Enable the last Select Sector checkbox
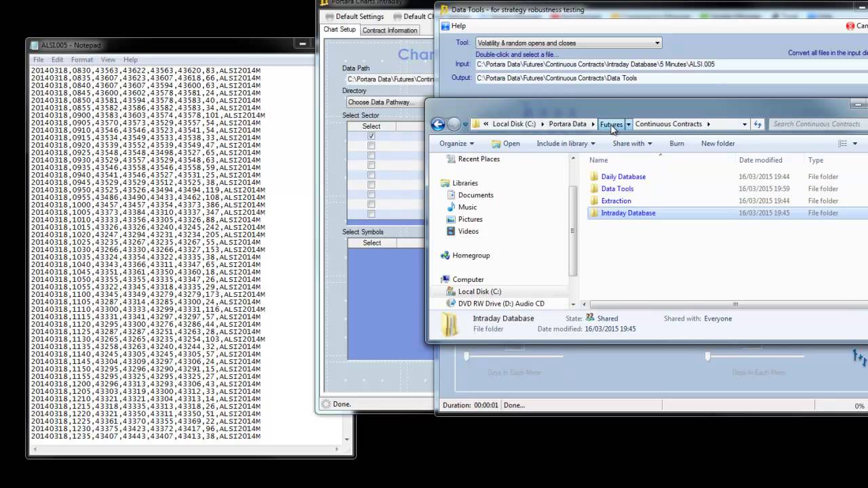 tap(371, 214)
